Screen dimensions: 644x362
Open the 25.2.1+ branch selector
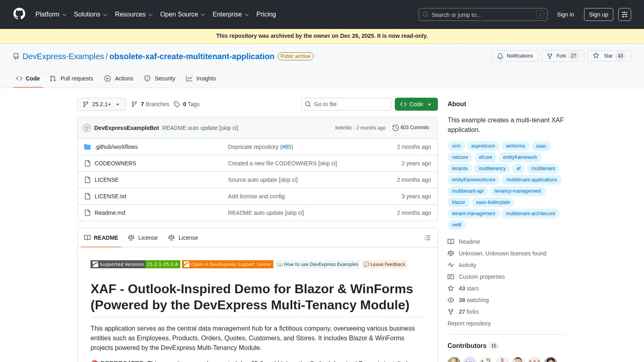coord(101,104)
